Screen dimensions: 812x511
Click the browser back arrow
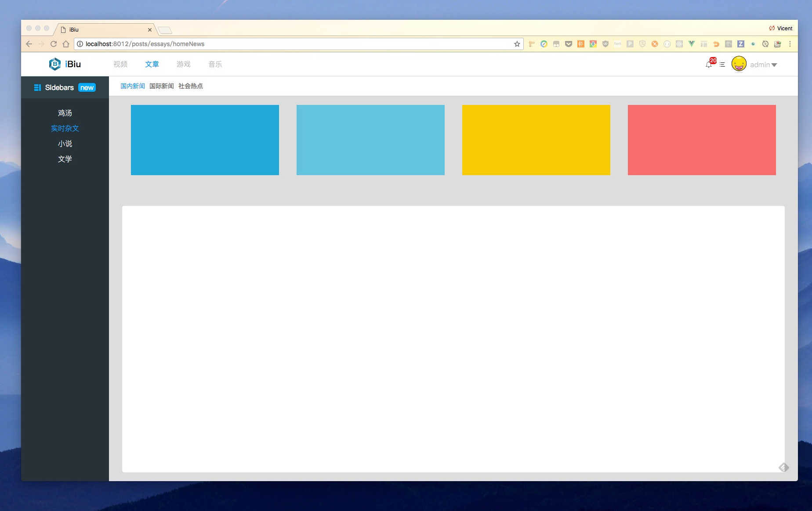click(29, 44)
